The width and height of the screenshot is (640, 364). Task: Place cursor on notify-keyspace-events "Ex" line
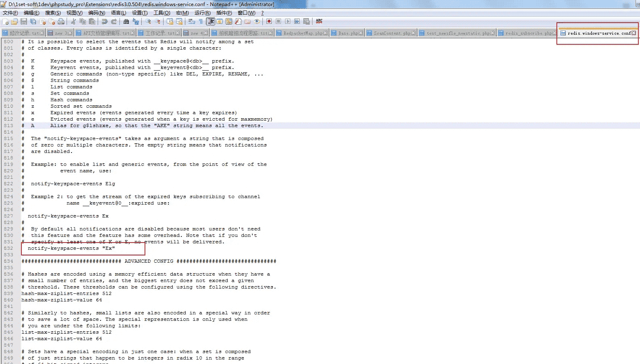coord(71,249)
